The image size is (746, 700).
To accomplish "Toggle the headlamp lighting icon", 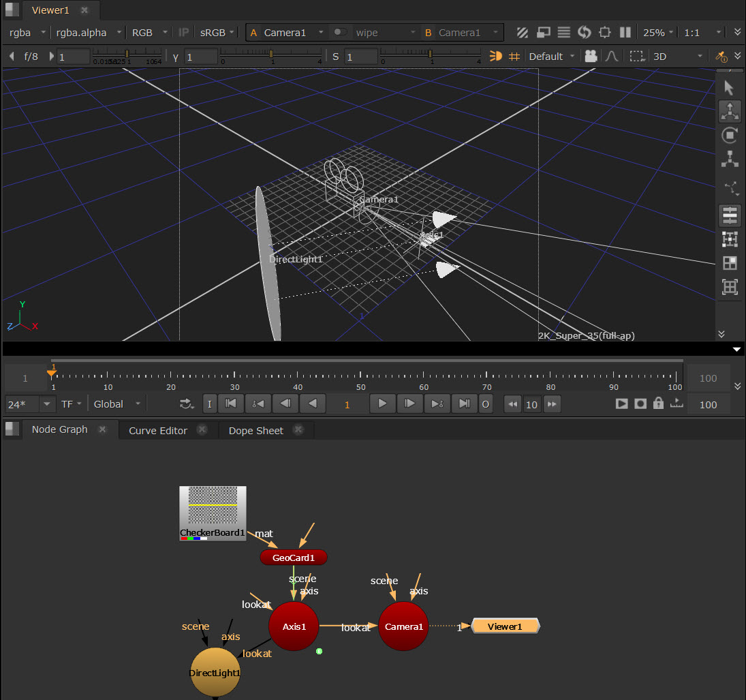I will (x=496, y=57).
